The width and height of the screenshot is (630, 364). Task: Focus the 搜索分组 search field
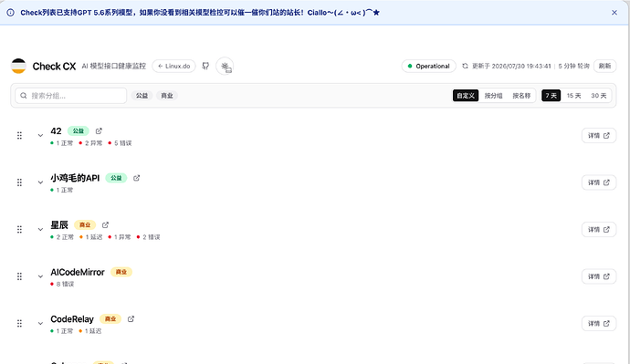click(71, 96)
